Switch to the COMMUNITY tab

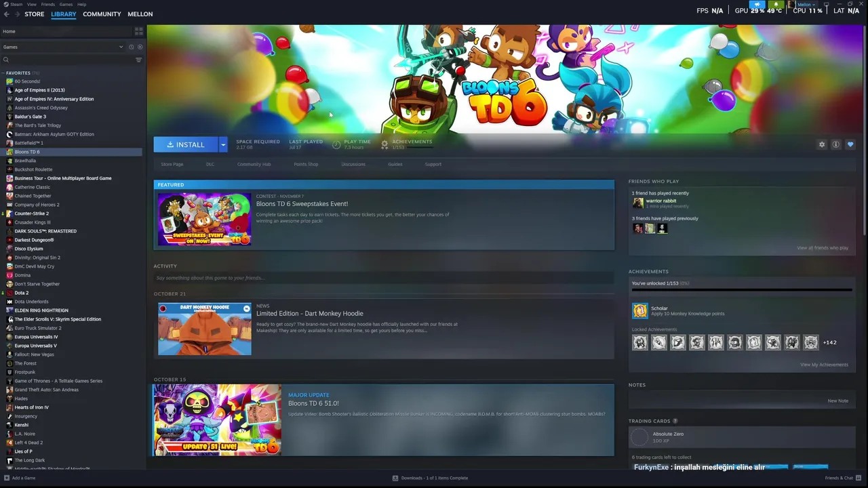click(102, 14)
